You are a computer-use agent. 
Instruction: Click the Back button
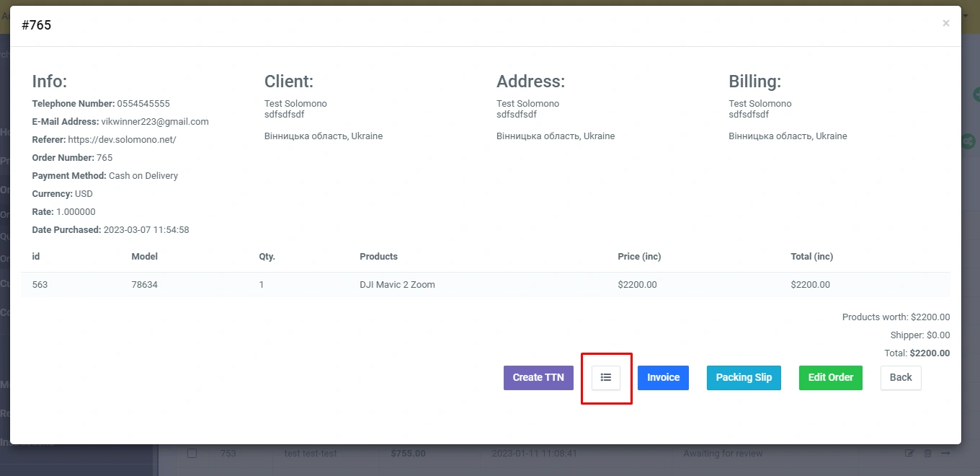tap(900, 377)
